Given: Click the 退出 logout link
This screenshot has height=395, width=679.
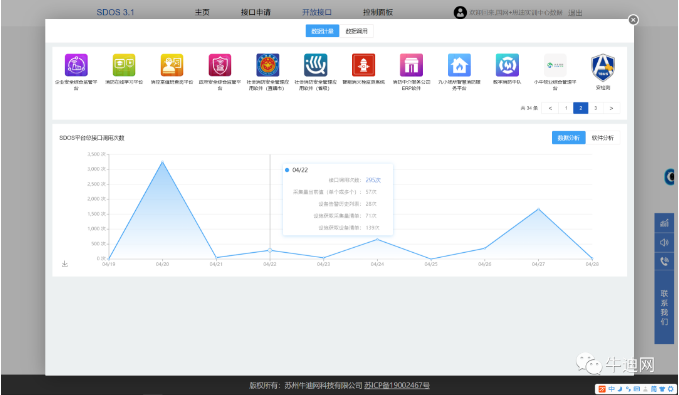Looking at the screenshot, I should point(575,13).
